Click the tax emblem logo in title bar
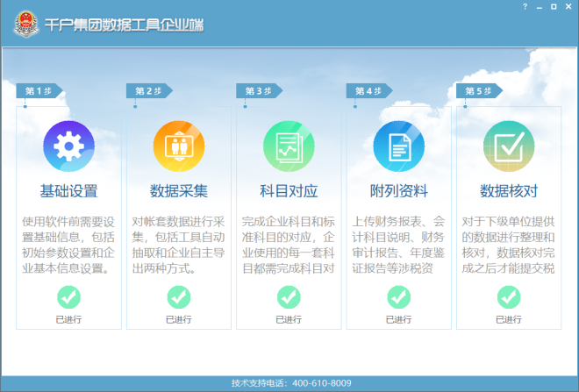 25,24
